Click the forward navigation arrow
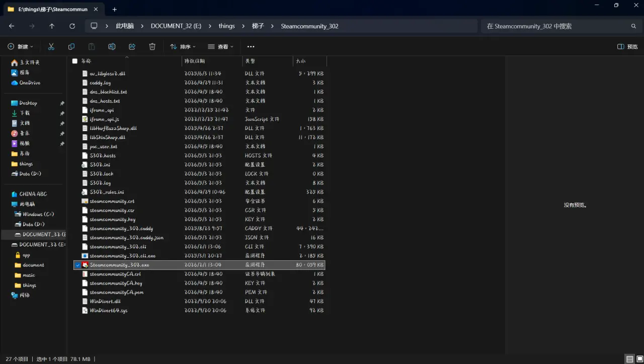This screenshot has height=364, width=644. pos(32,26)
